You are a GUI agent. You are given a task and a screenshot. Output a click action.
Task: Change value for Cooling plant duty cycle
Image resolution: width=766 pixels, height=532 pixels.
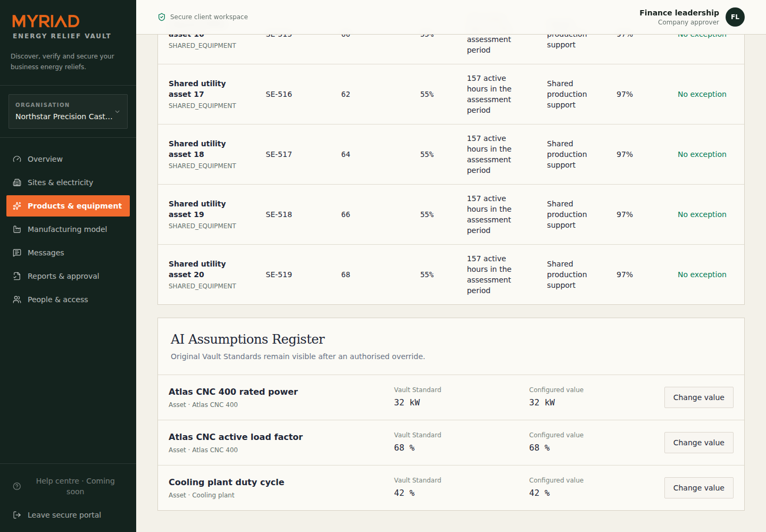(698, 488)
